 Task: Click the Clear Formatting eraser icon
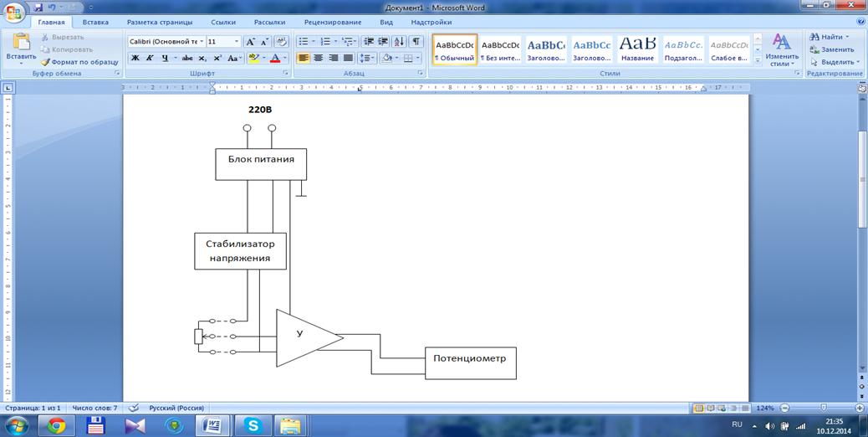point(282,41)
